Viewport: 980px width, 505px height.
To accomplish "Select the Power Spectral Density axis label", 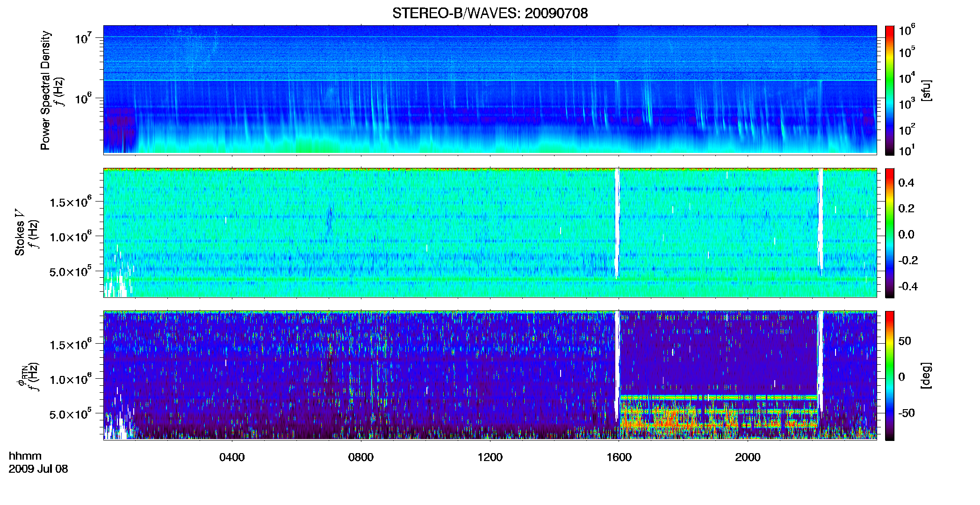I will pyautogui.click(x=45, y=90).
